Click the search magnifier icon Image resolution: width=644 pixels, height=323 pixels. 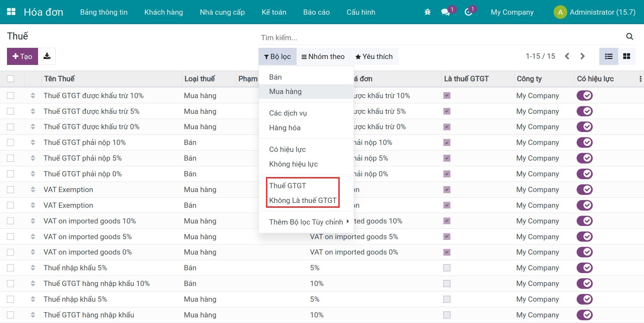[629, 36]
